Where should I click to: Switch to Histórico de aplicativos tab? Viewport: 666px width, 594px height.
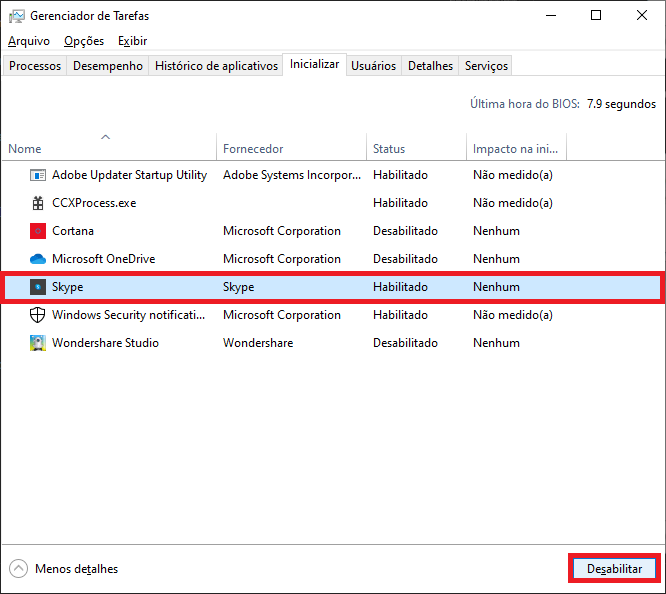pyautogui.click(x=216, y=66)
